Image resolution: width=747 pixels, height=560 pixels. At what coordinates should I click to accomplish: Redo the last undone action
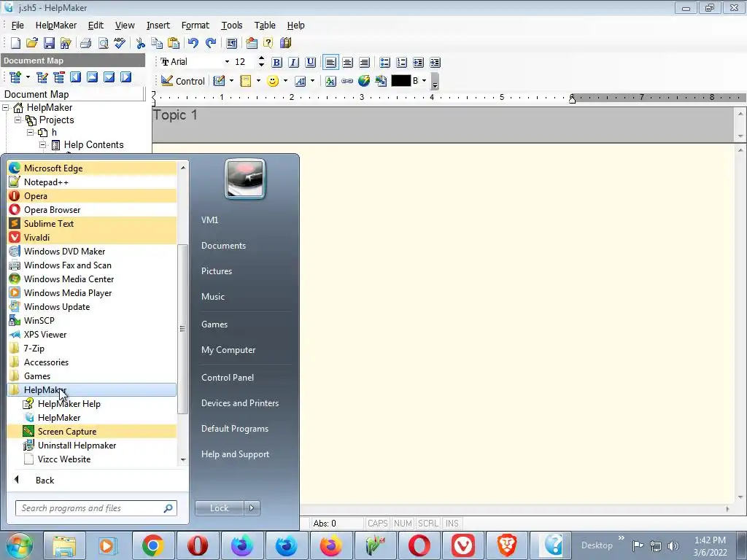tap(211, 43)
